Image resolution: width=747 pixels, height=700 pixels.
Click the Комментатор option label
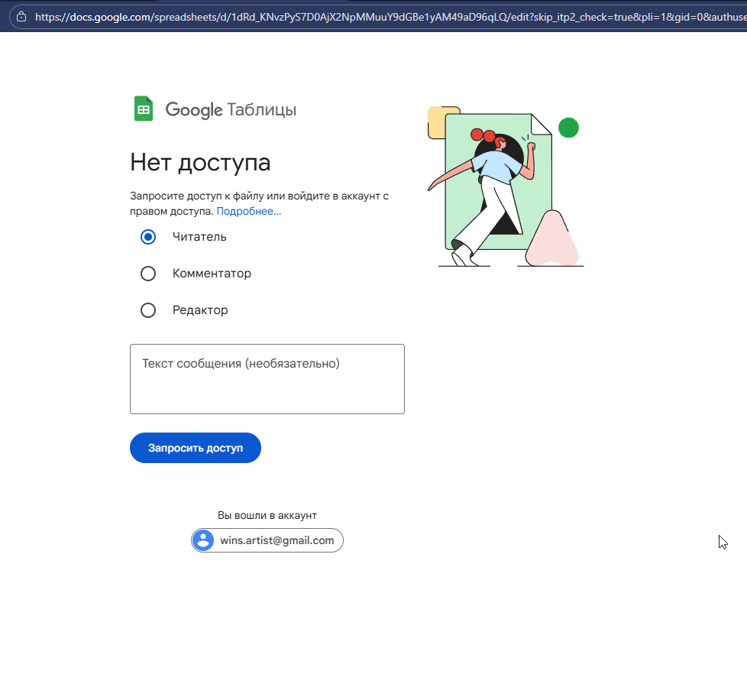coord(212,274)
